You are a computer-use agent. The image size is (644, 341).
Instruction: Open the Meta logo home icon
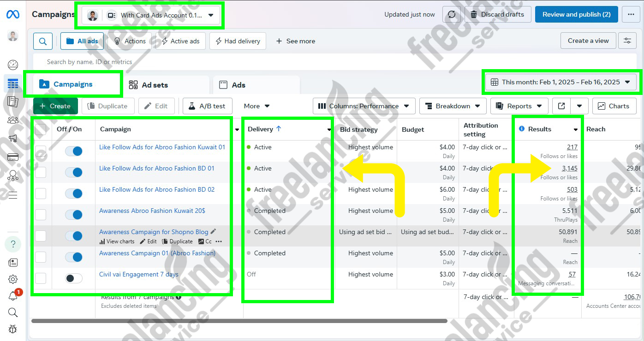tap(13, 14)
